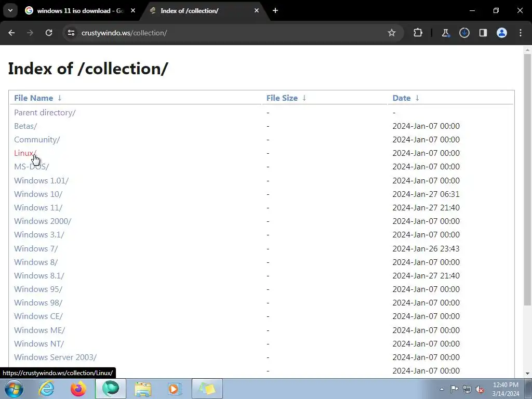This screenshot has width=532, height=399.
Task: Open the Windows 11 folder
Action: [38, 208]
